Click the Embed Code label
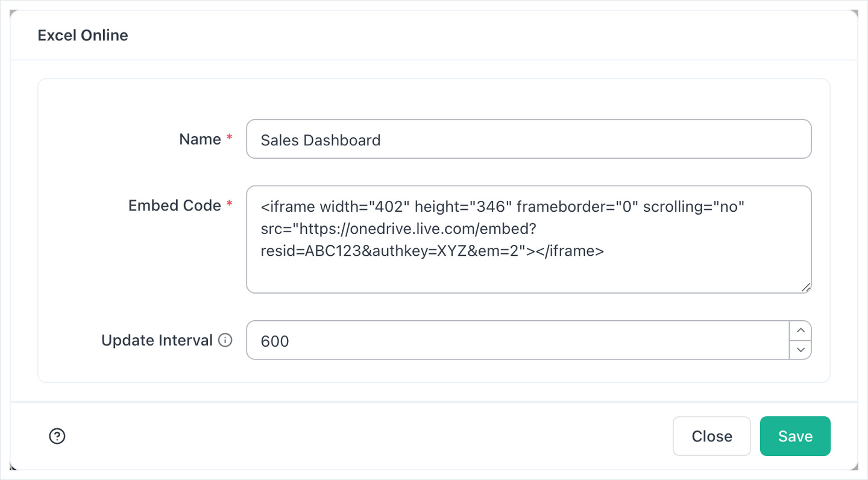 pyautogui.click(x=175, y=206)
